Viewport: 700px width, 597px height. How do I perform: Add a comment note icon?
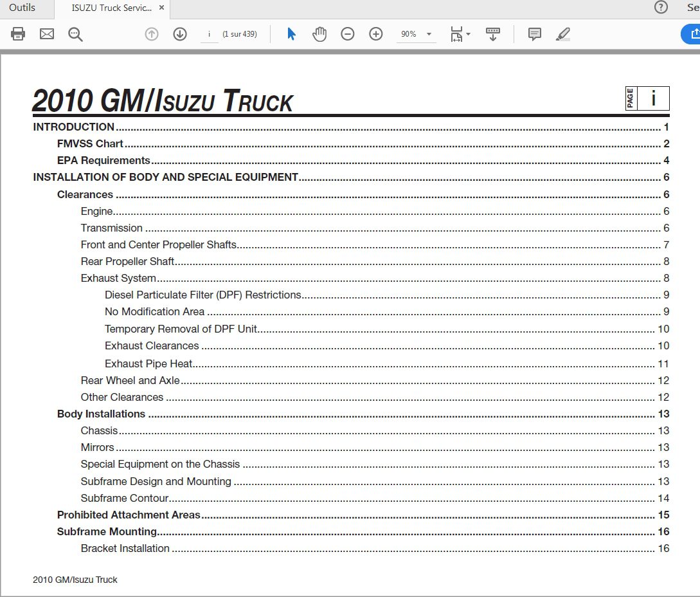(534, 34)
